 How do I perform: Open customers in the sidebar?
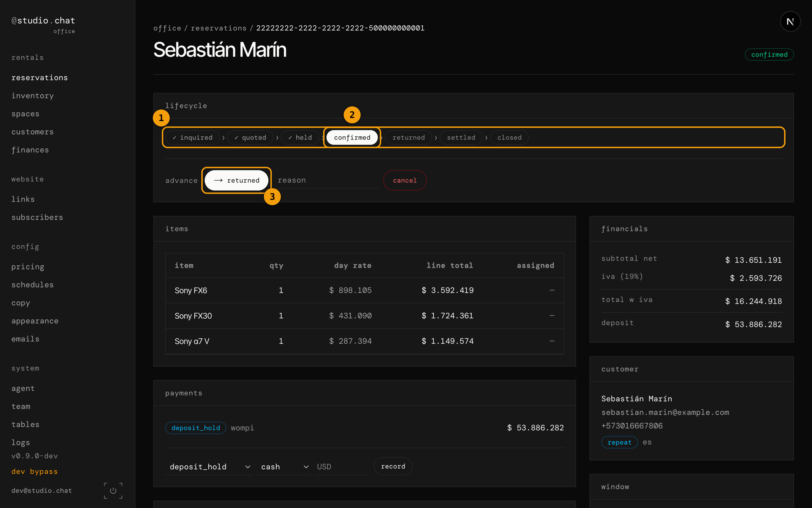pyautogui.click(x=32, y=132)
